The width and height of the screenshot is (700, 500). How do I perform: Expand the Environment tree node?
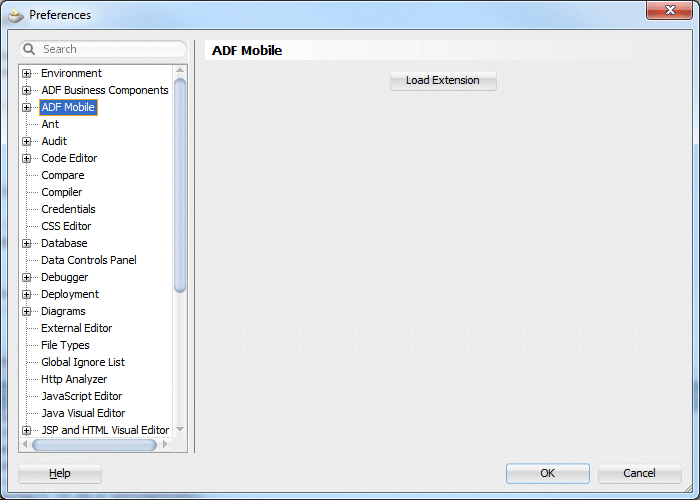pyautogui.click(x=27, y=73)
